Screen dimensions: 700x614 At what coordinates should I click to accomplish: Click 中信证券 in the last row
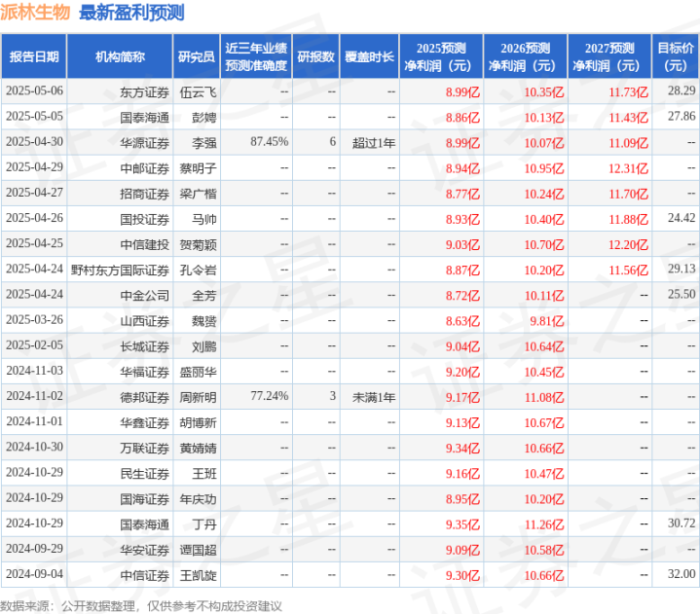[x=145, y=576]
